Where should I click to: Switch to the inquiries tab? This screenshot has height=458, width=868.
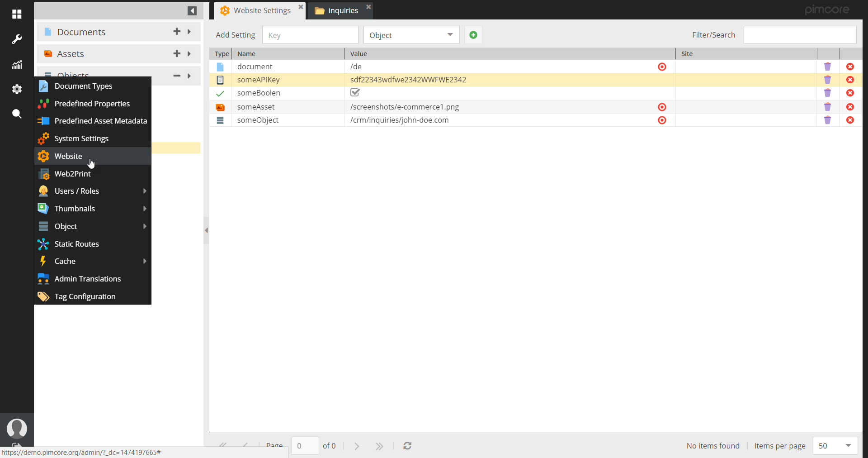pyautogui.click(x=342, y=10)
